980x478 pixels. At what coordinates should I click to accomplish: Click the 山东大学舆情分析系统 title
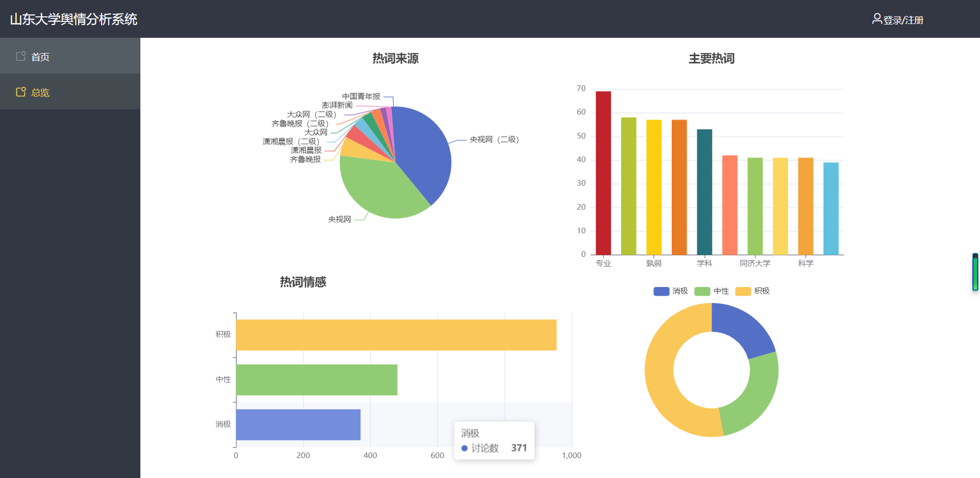(73, 19)
